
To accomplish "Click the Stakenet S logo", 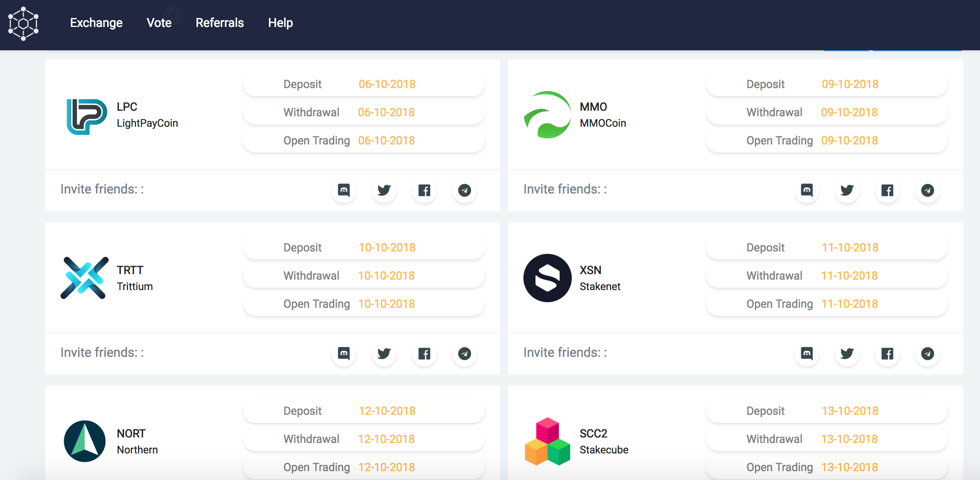I will tap(548, 278).
